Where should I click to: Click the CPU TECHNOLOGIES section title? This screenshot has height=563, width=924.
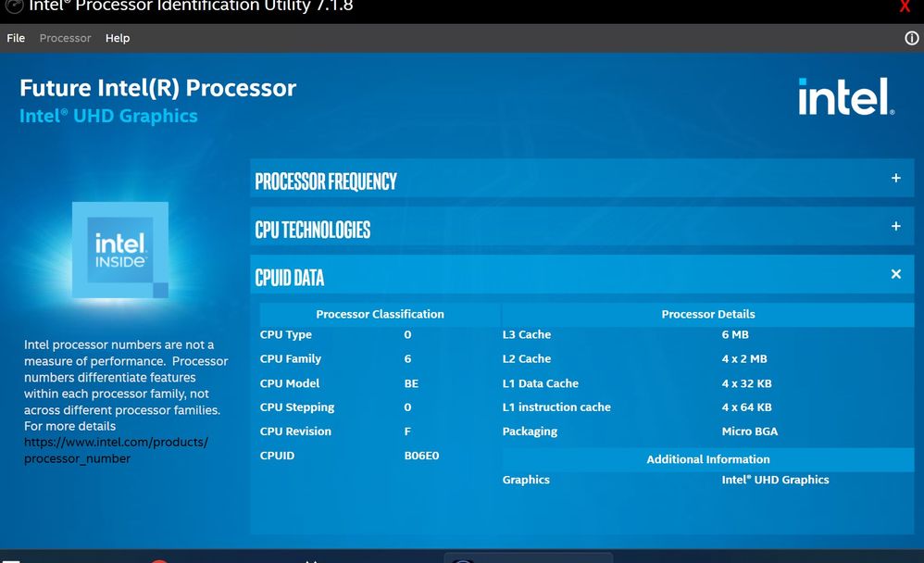point(313,230)
